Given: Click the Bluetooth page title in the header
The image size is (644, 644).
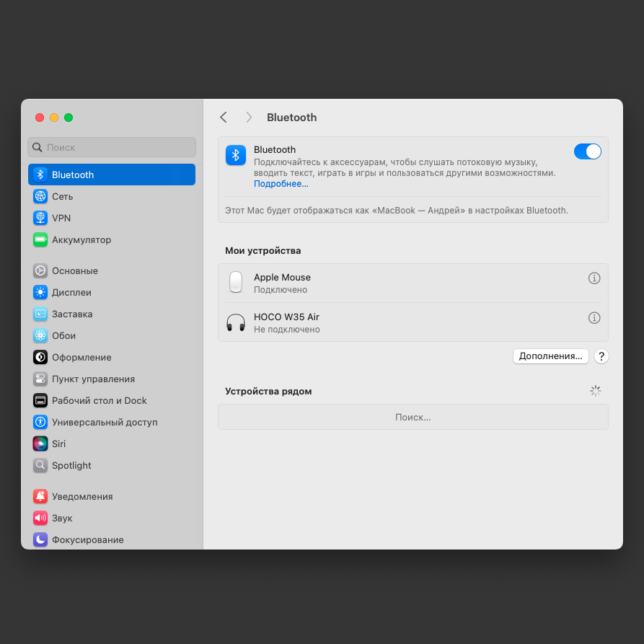Looking at the screenshot, I should click(x=291, y=118).
